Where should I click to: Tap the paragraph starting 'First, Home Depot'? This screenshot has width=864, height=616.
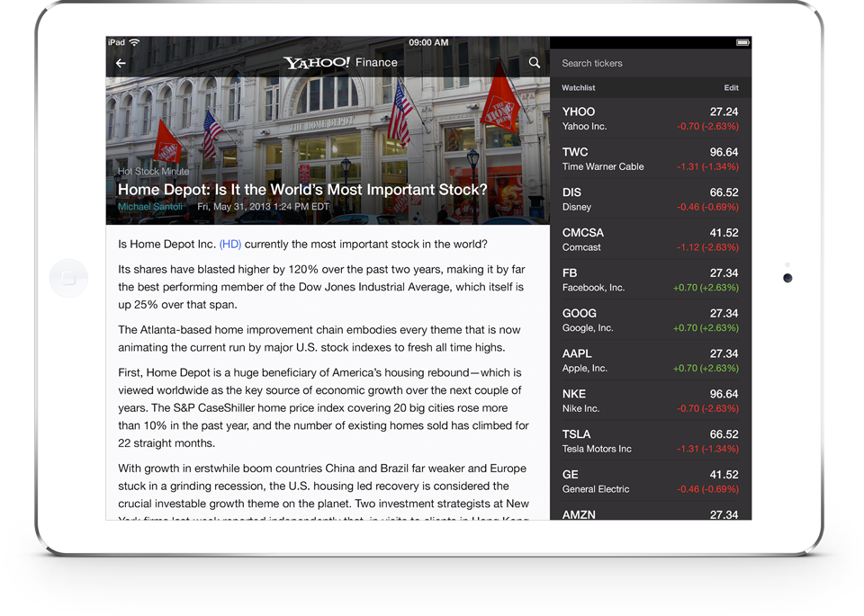(323, 408)
